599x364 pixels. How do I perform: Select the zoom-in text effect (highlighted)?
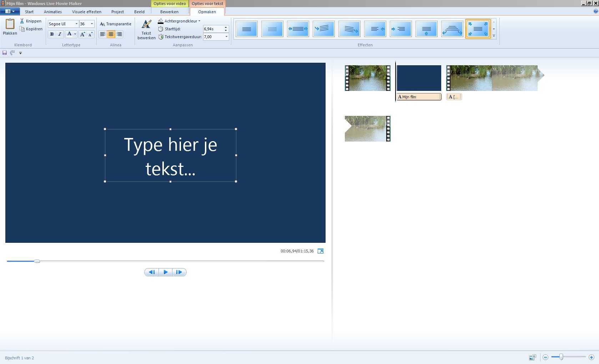tap(478, 29)
